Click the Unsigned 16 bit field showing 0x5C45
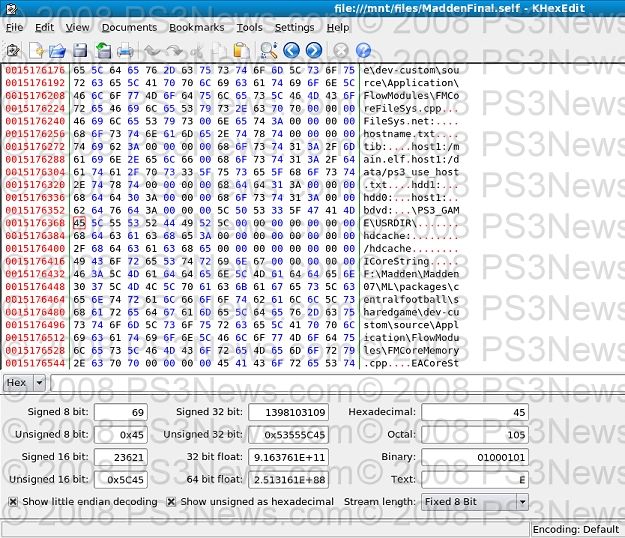The image size is (625, 538). click(x=121, y=480)
